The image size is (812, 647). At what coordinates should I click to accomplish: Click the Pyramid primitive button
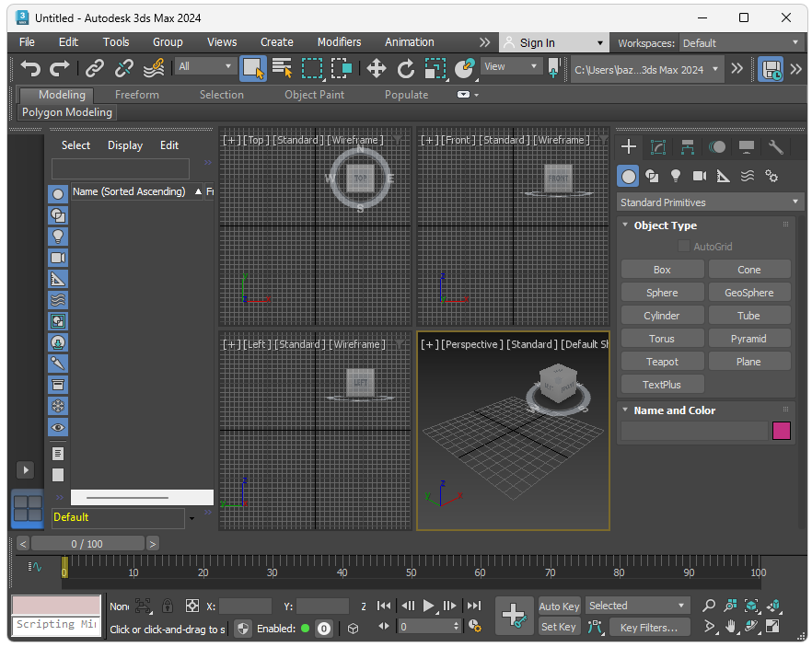pos(748,339)
